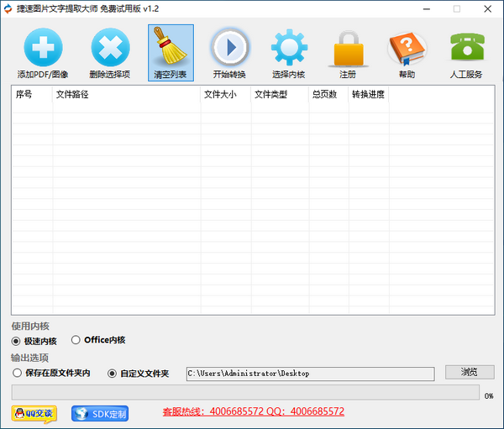The height and width of the screenshot is (429, 504).
Task: Clear the list with the broom icon
Action: (x=171, y=53)
